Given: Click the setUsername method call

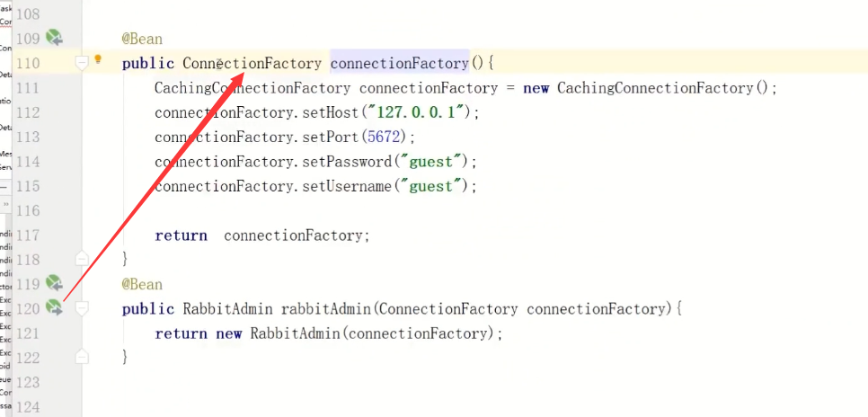Looking at the screenshot, I should pos(347,186).
